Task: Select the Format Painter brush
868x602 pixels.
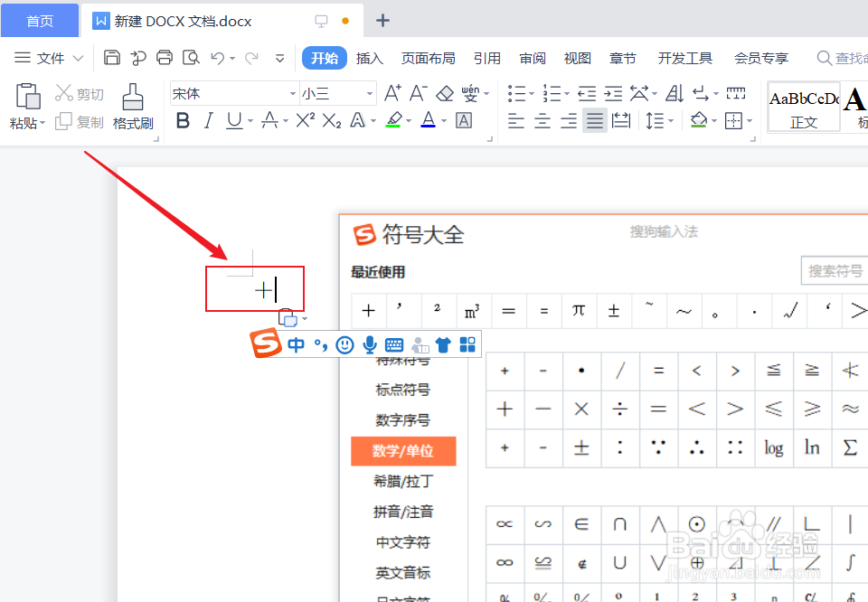Action: tap(133, 97)
